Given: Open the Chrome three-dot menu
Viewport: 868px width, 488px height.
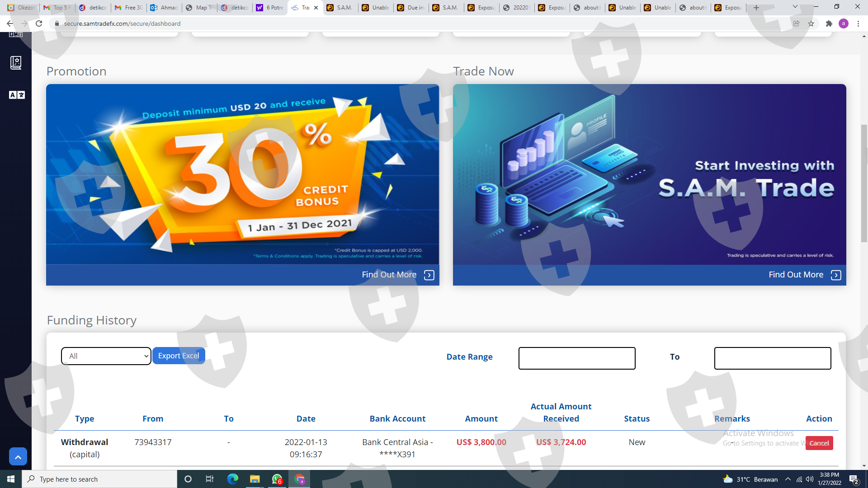Looking at the screenshot, I should pyautogui.click(x=858, y=23).
